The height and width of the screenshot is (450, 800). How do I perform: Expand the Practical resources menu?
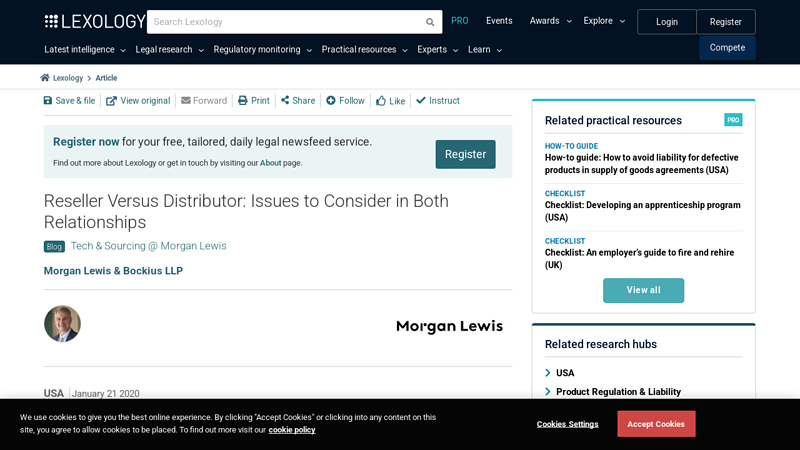(x=364, y=50)
